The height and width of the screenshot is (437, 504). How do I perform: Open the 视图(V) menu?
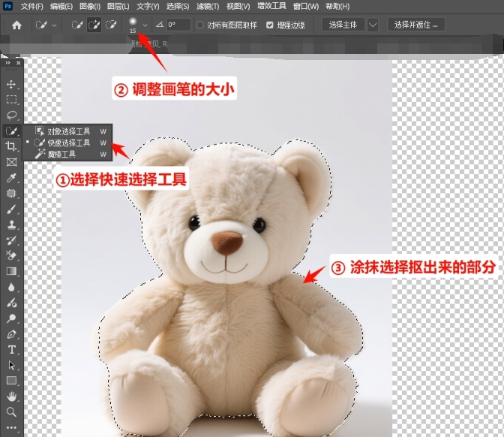[x=238, y=6]
